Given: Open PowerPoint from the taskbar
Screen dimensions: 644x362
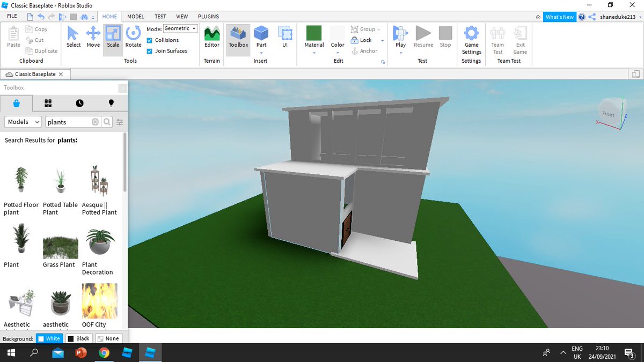Looking at the screenshot, I should [81, 353].
